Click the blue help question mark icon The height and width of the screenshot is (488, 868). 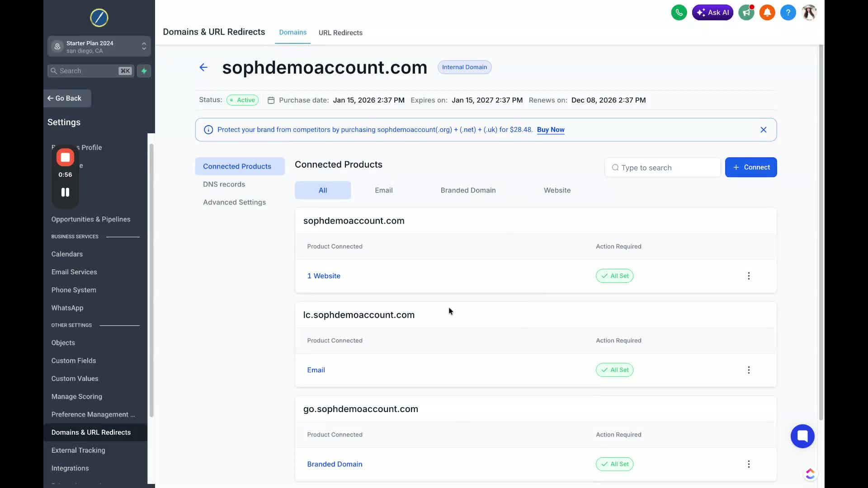[788, 13]
